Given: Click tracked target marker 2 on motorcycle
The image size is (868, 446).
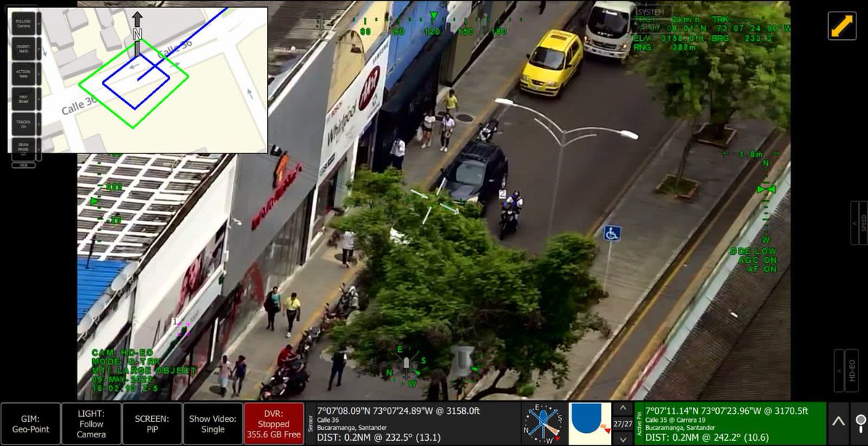Looking at the screenshot, I should 503,193.
